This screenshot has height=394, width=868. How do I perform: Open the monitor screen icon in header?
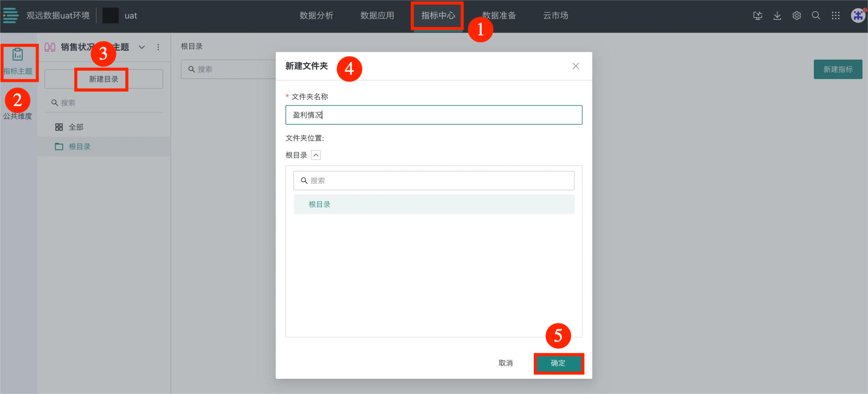click(758, 16)
